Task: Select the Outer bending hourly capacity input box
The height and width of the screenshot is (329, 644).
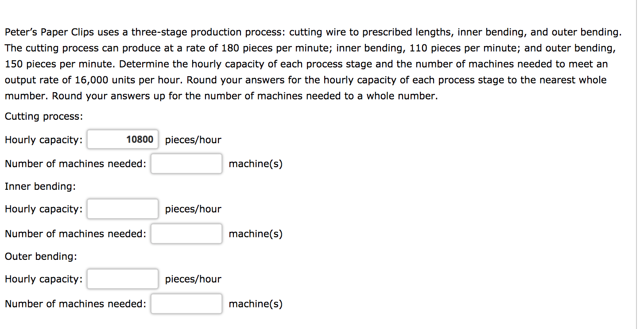Action: click(x=123, y=278)
